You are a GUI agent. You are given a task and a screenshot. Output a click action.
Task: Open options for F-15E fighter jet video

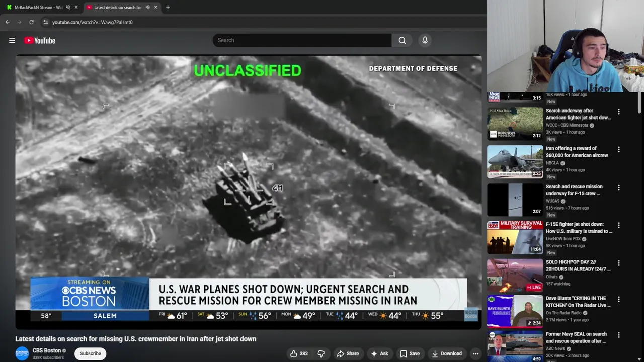pos(619,225)
